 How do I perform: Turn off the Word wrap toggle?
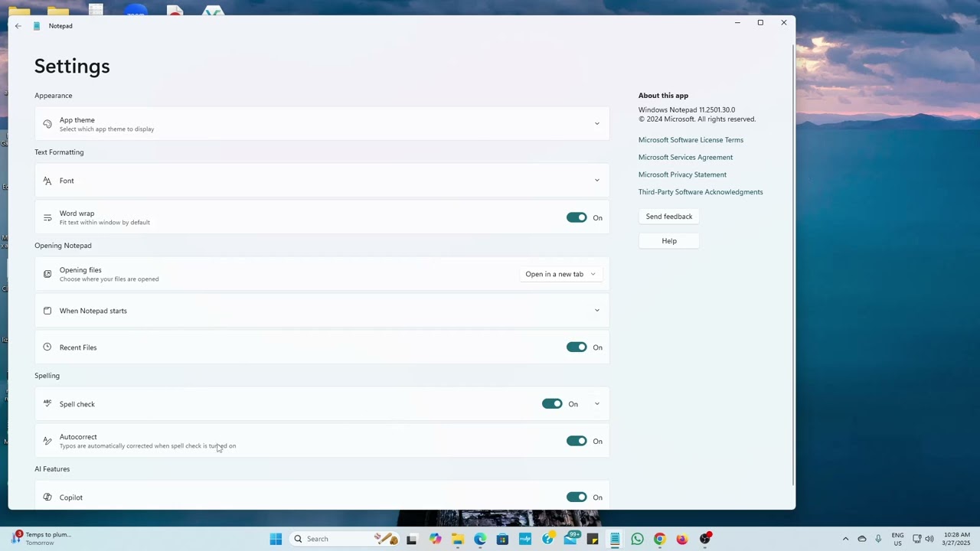(577, 217)
